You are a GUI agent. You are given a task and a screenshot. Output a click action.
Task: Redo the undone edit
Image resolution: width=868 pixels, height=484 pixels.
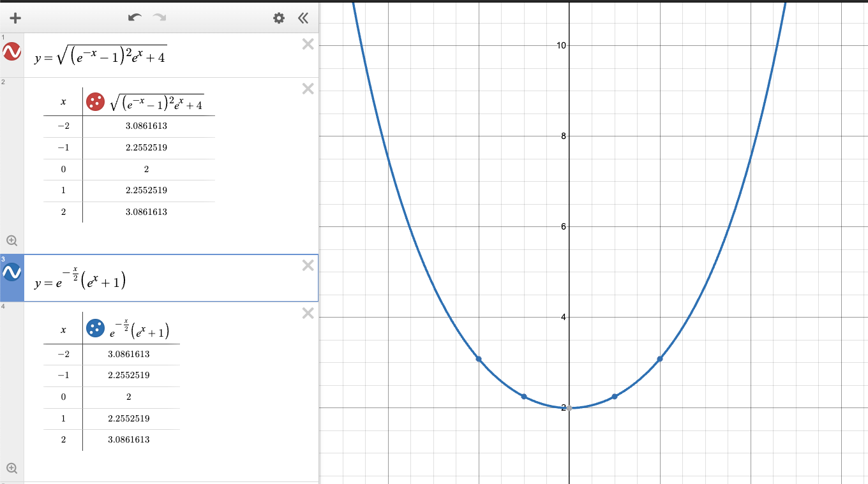(159, 18)
